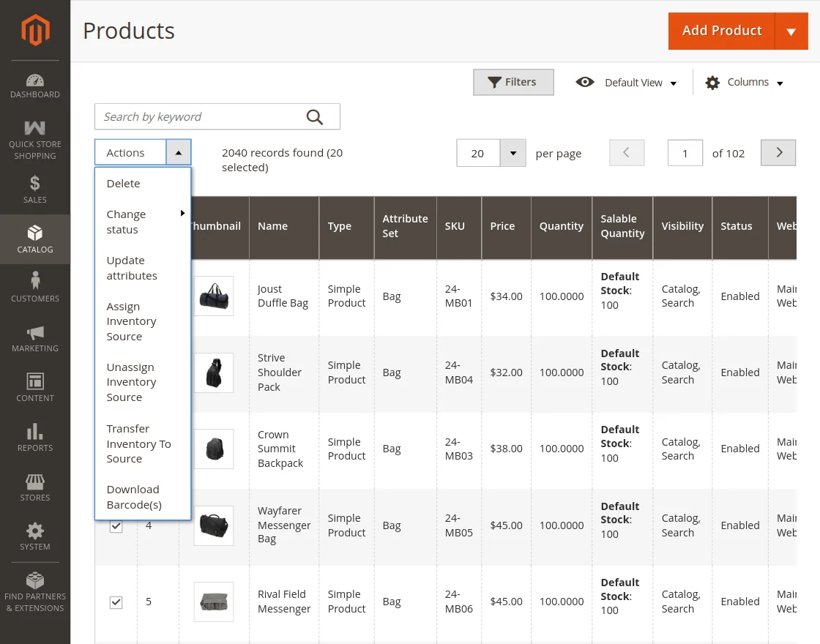The height and width of the screenshot is (644, 820).
Task: Open System settings from sidebar
Action: (34, 532)
